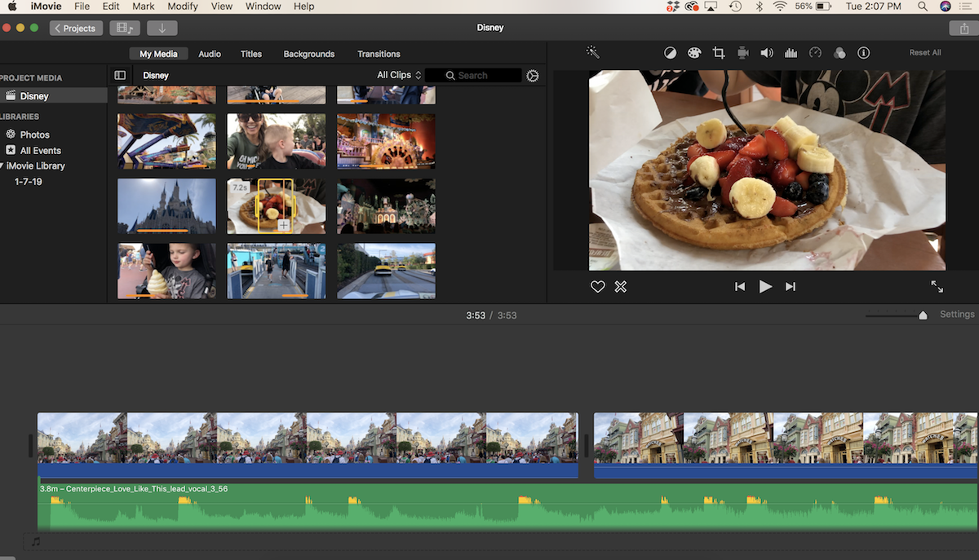
Task: Open the Color Correction palette tool
Action: (x=694, y=53)
